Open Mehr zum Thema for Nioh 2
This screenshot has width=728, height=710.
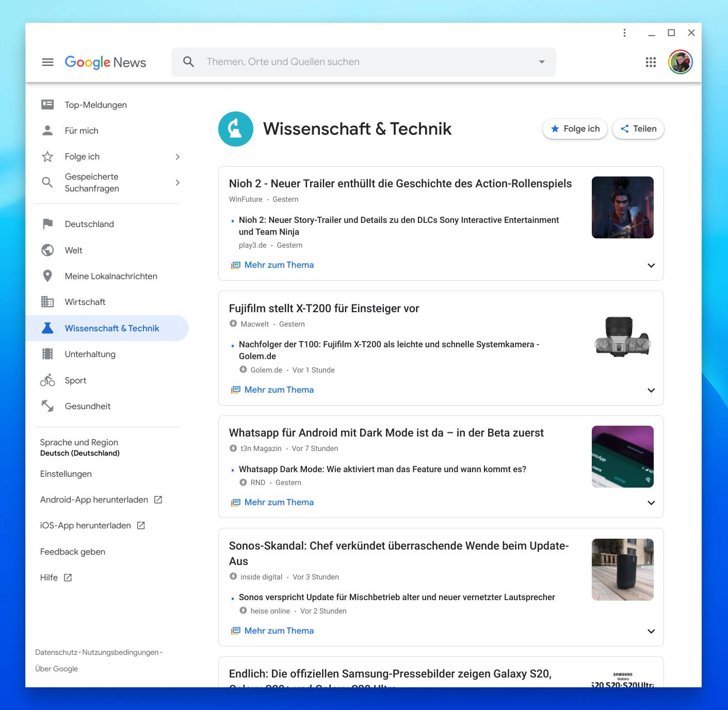tap(279, 265)
